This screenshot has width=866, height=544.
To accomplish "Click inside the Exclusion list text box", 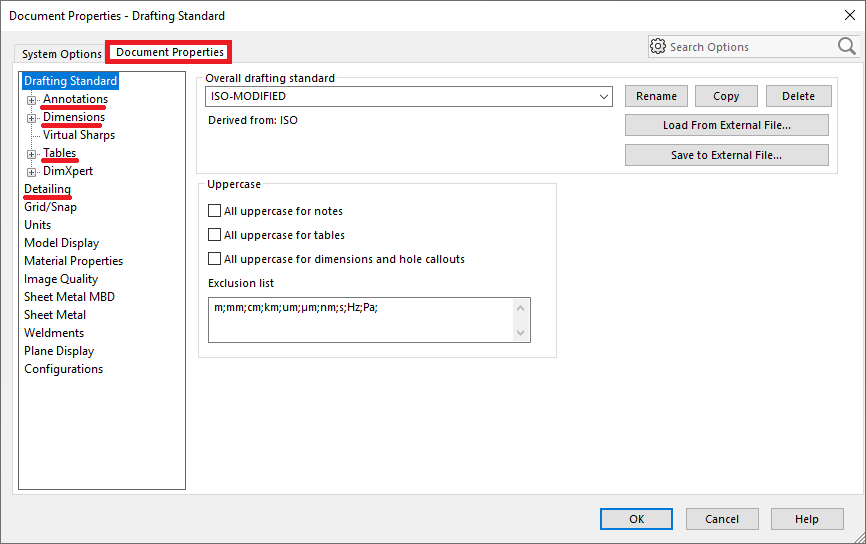I will pyautogui.click(x=360, y=320).
